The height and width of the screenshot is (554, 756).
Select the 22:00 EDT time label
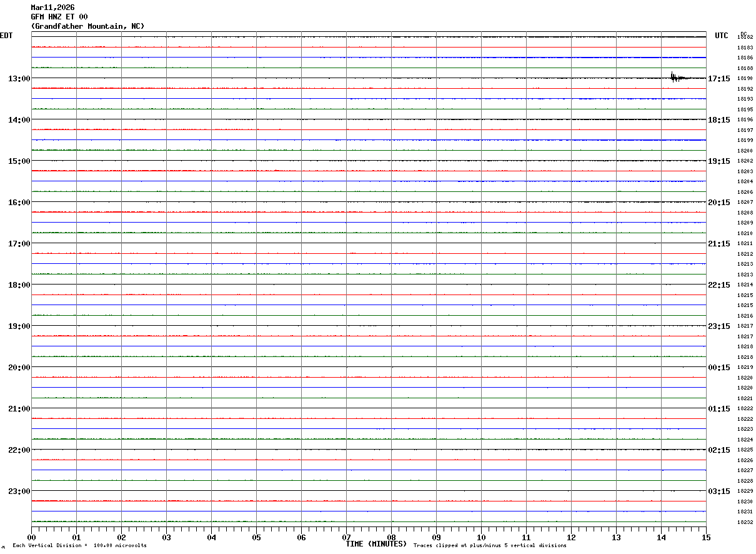19,450
